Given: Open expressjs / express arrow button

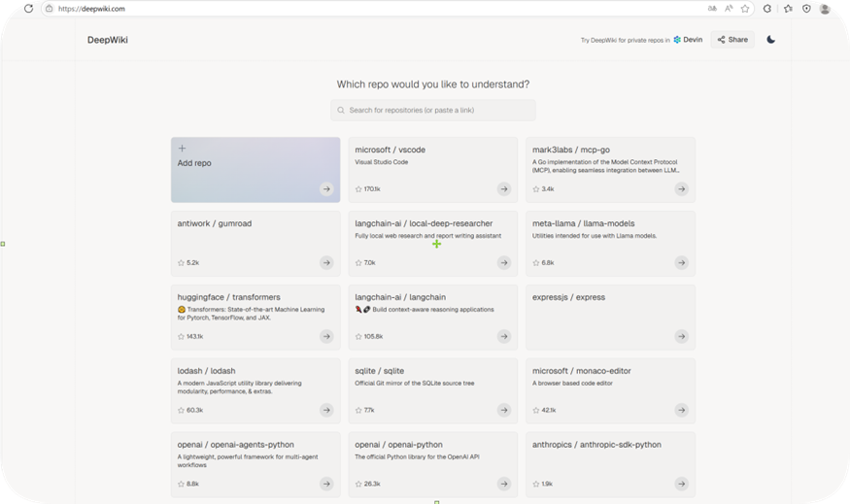Looking at the screenshot, I should pos(681,337).
